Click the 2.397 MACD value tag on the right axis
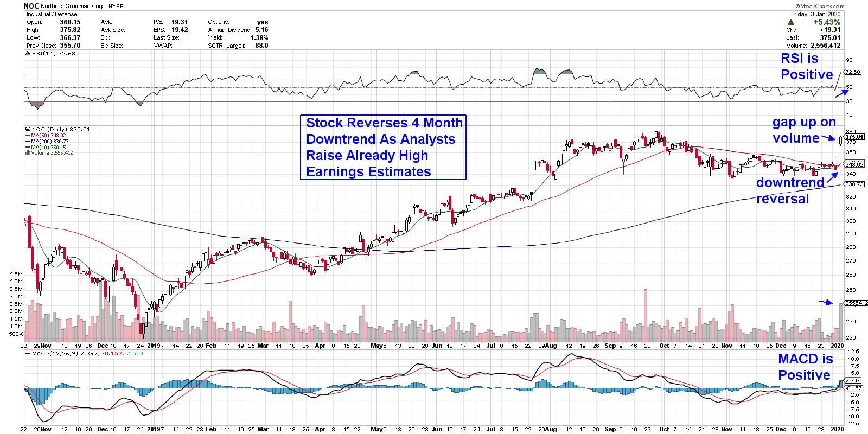The image size is (868, 434). coord(853,380)
